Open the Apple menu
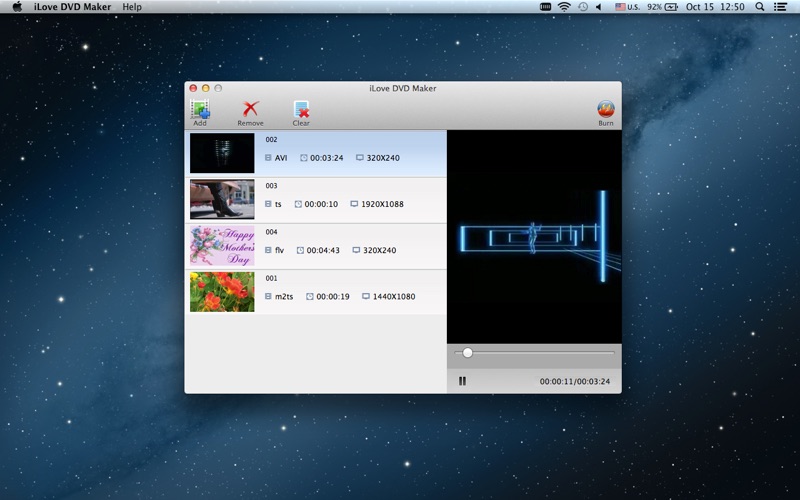The width and height of the screenshot is (800, 500). 17,7
